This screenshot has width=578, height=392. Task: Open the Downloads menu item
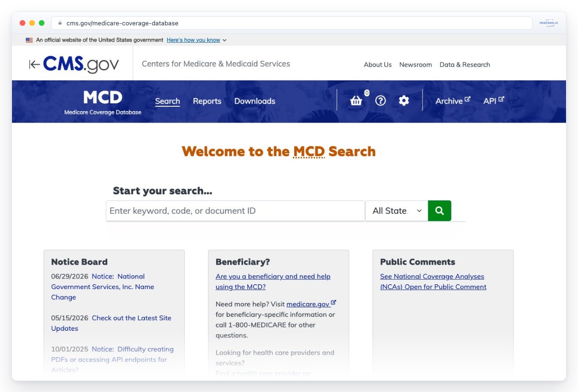click(255, 101)
